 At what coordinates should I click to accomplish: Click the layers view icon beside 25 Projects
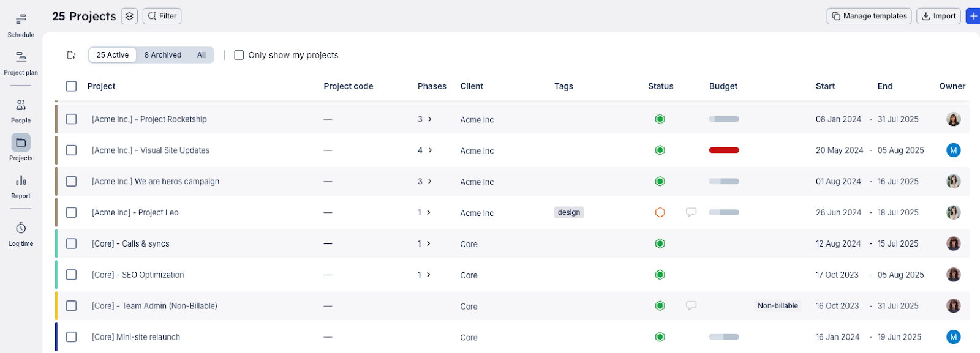[x=129, y=17]
